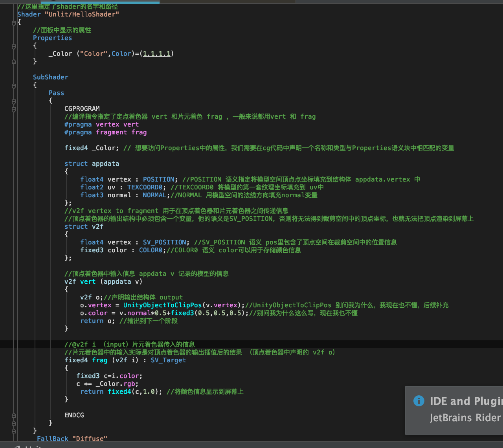Click the TEXCOORD0 semantic
Viewport: 503px width, 448px height.
pyautogui.click(x=145, y=187)
